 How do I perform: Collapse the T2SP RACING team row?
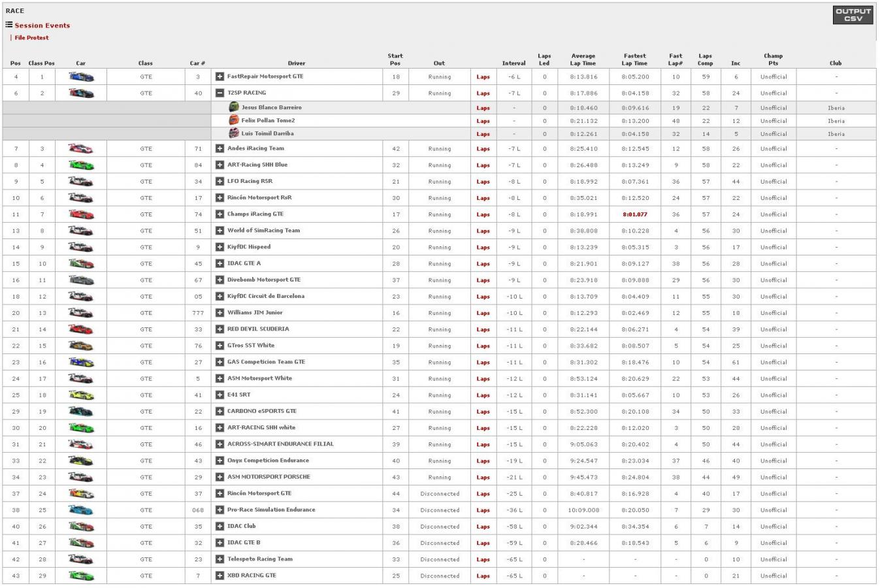click(x=220, y=93)
